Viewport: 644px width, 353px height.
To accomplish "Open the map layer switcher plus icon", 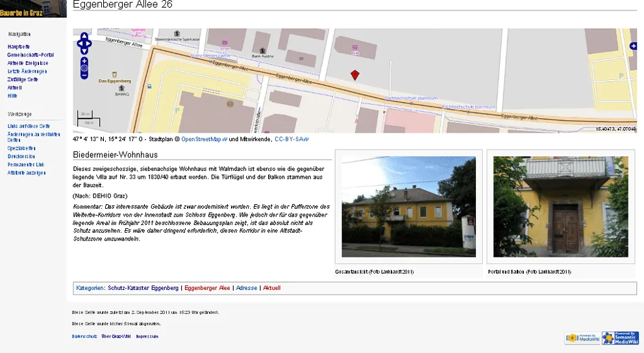I will tap(634, 46).
